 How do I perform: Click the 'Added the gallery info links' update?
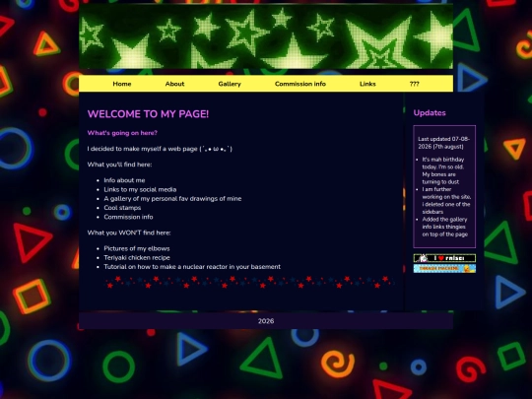point(445,227)
